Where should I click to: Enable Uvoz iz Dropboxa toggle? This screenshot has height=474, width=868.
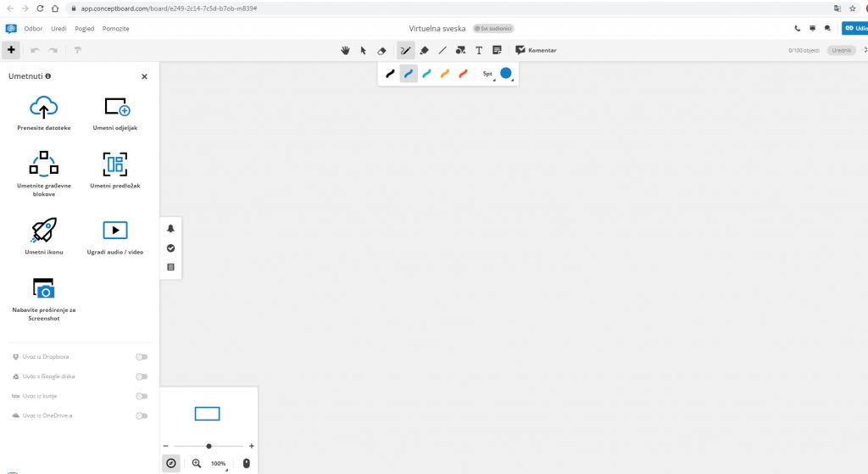142,357
